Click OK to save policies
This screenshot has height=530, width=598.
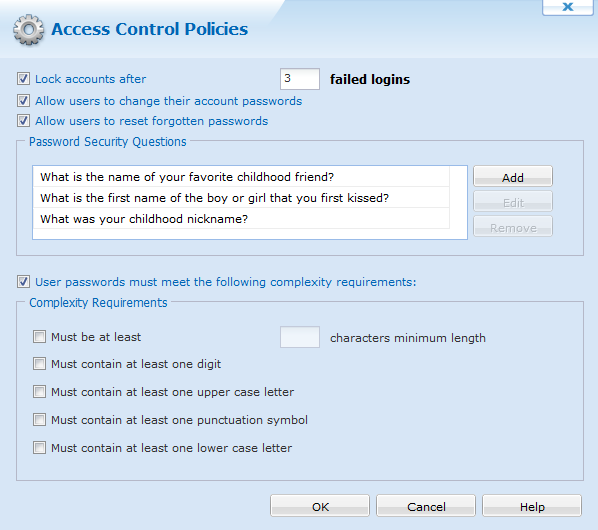320,506
